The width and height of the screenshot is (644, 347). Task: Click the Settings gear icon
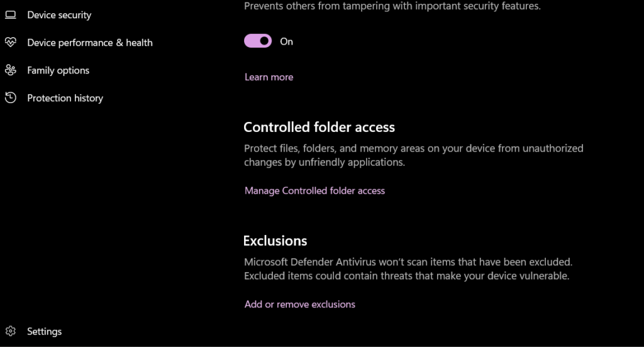click(11, 331)
